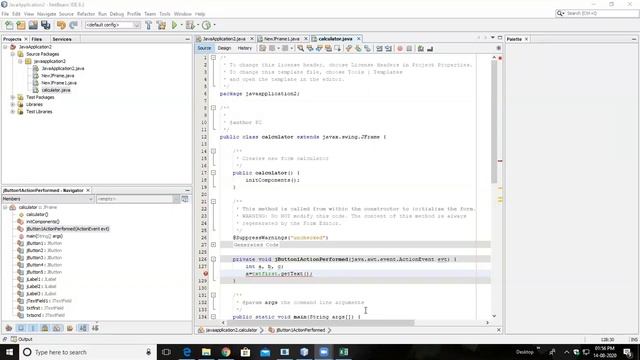Click the New Project toolbar icon
The image size is (640, 360).
[21, 25]
